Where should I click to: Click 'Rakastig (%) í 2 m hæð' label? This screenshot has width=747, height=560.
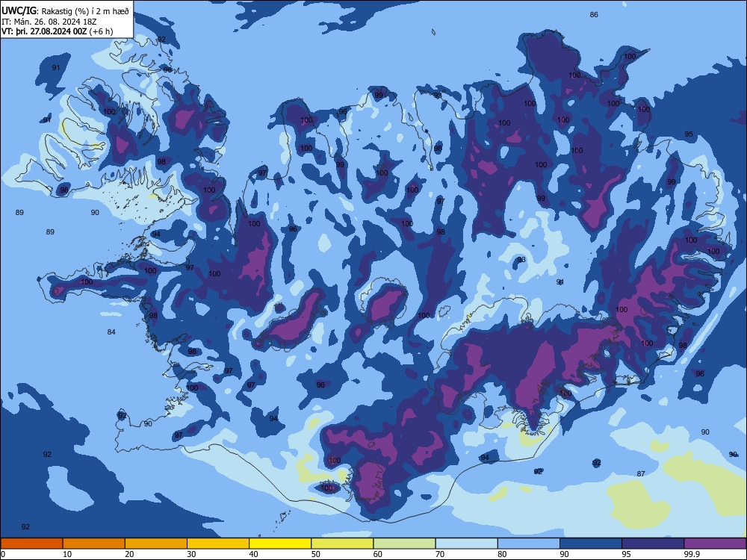(84, 11)
